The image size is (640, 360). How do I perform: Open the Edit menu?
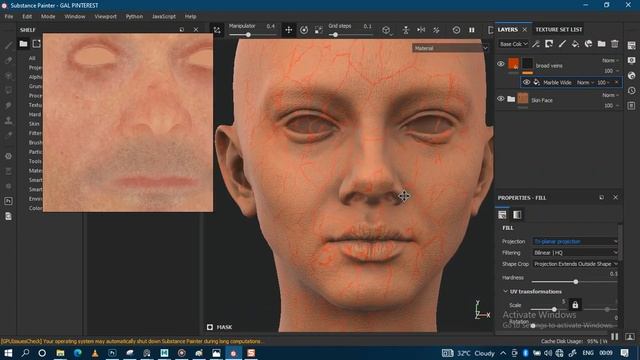click(27, 16)
